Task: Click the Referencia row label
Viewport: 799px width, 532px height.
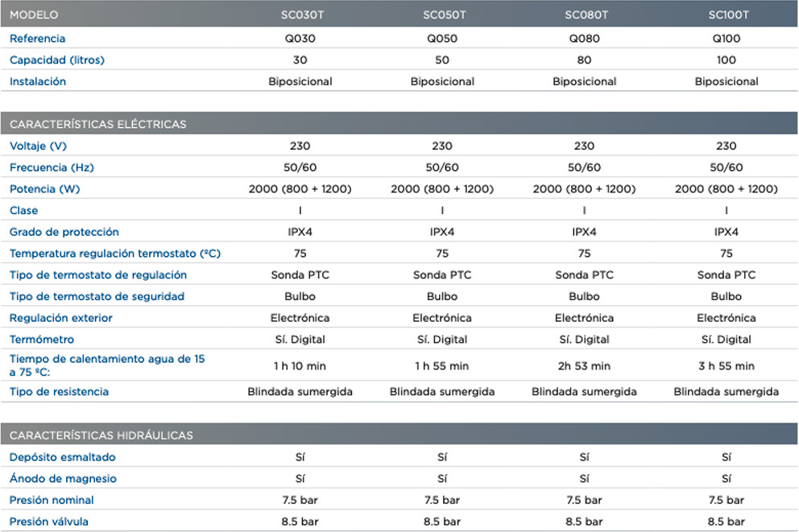Action: (x=38, y=39)
